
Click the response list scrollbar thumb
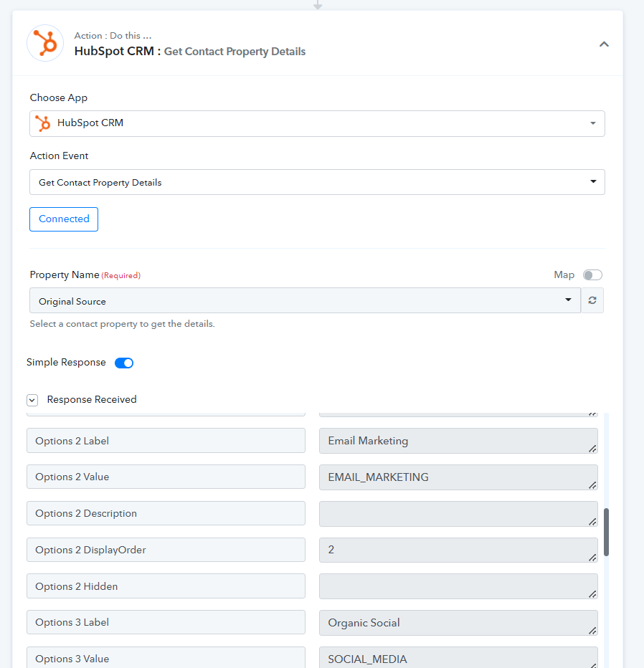tap(606, 532)
